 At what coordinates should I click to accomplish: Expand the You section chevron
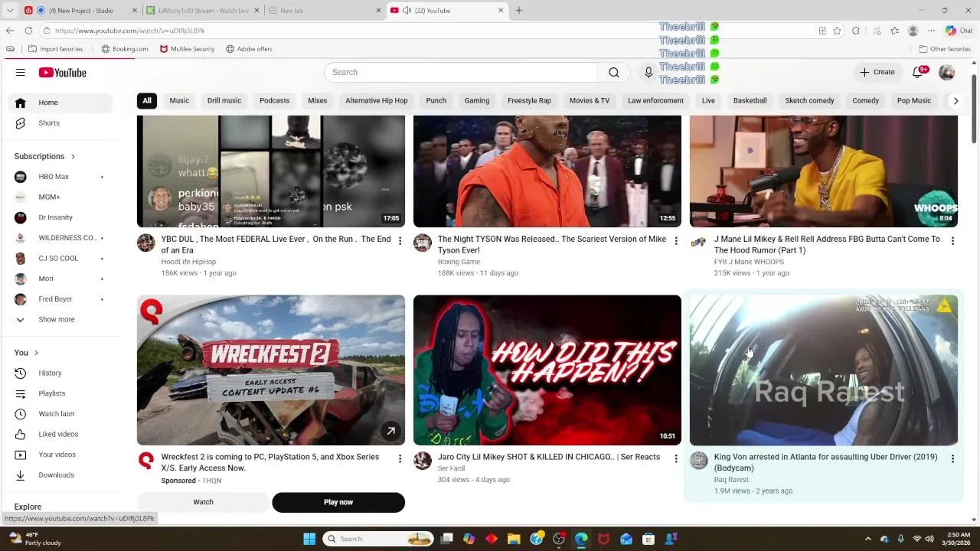click(x=36, y=353)
